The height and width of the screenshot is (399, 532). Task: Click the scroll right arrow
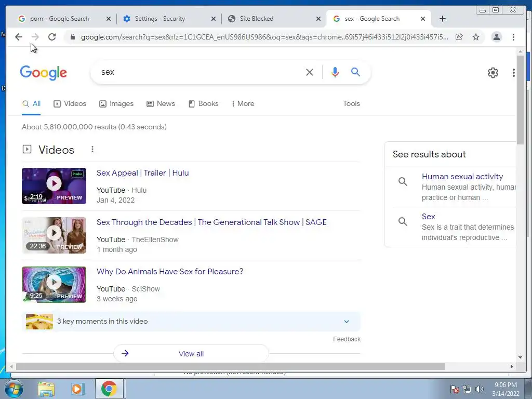(x=512, y=366)
